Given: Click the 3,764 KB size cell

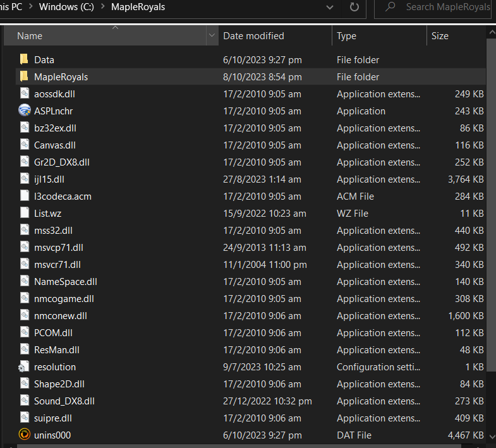Looking at the screenshot, I should point(466,179).
